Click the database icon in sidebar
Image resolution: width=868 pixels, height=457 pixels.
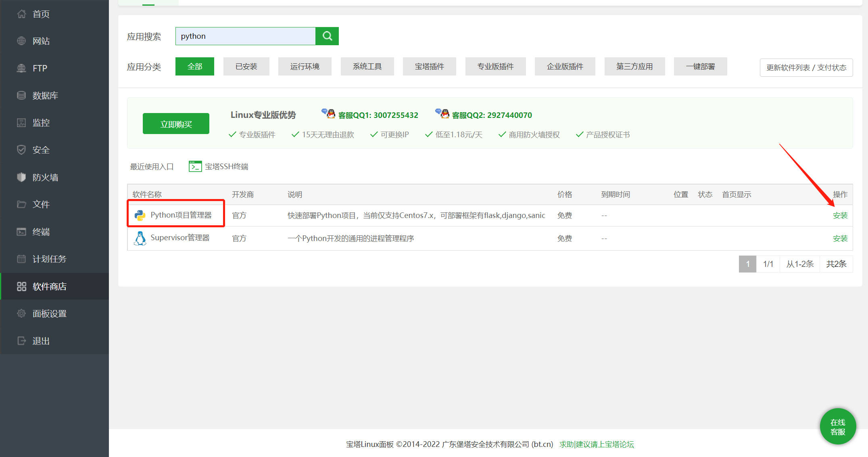click(x=21, y=96)
